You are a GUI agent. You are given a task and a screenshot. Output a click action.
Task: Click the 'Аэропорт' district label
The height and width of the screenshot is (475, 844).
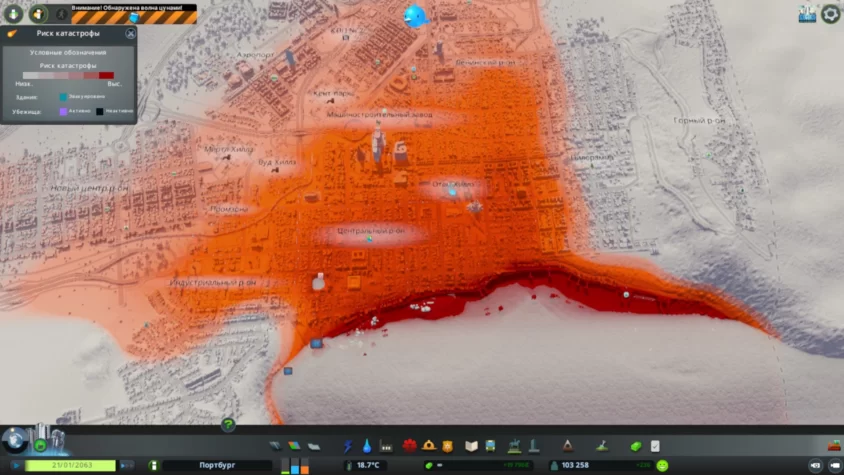256,55
